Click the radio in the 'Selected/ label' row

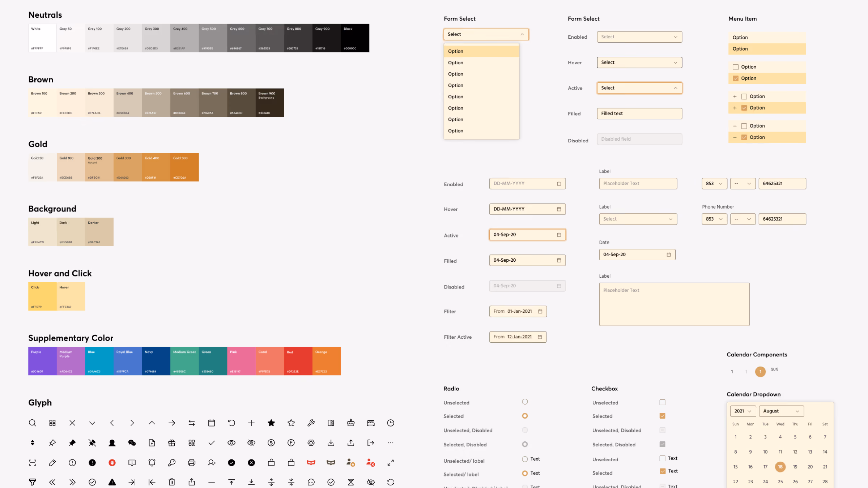(x=525, y=473)
